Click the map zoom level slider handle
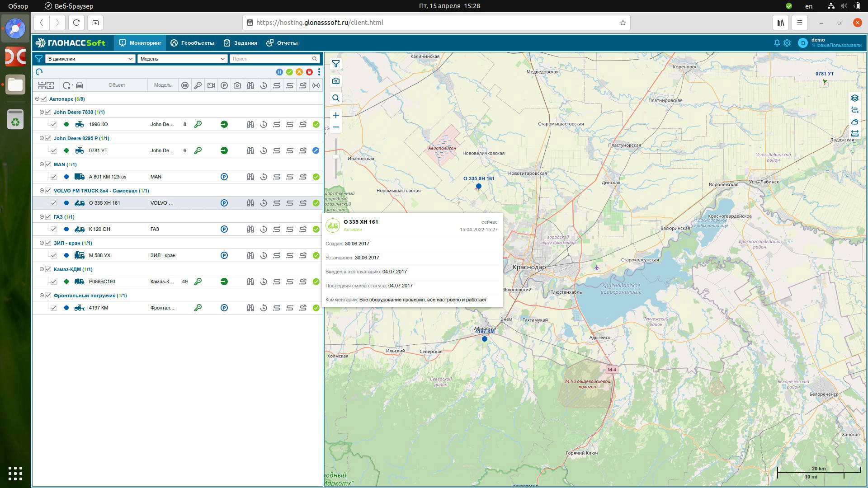The image size is (868, 488). [x=335, y=156]
